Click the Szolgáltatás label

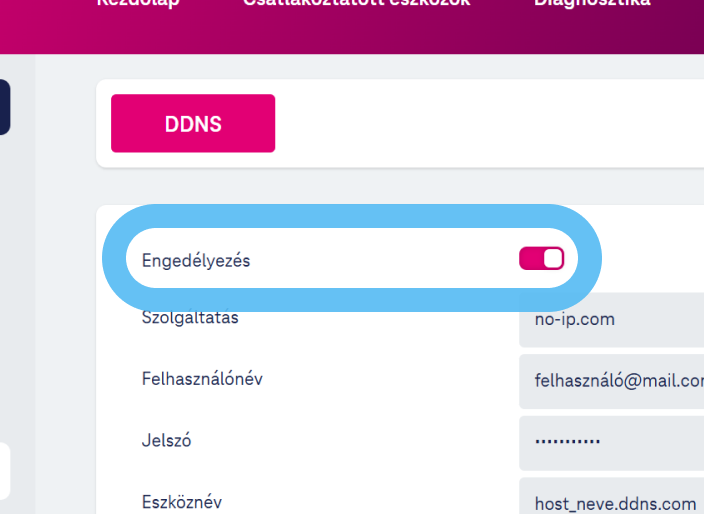pyautogui.click(x=190, y=318)
